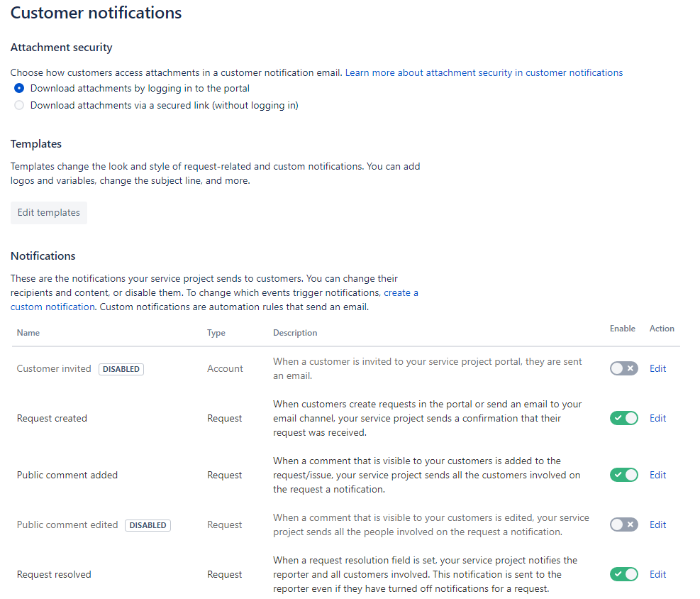700x599 pixels.
Task: Click the DISABLED badge beside Customer invited
Action: [x=121, y=369]
